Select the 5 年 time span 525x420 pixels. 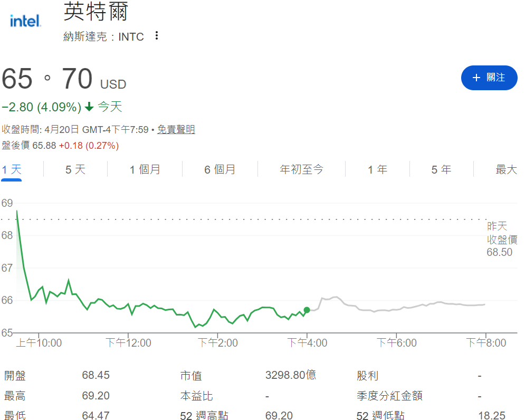coord(441,169)
